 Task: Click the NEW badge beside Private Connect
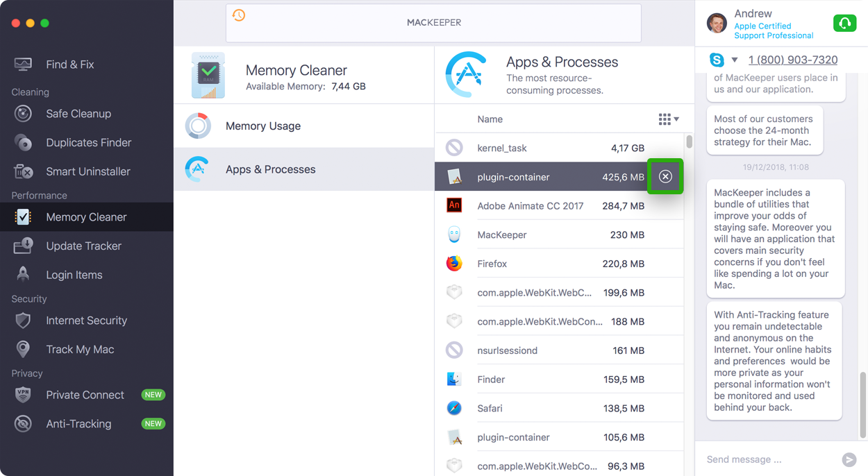pyautogui.click(x=153, y=395)
